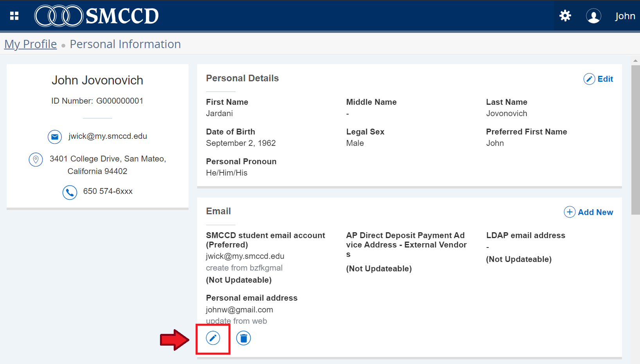Open the John account menu
Viewport: 640px width, 364px height.
click(625, 16)
